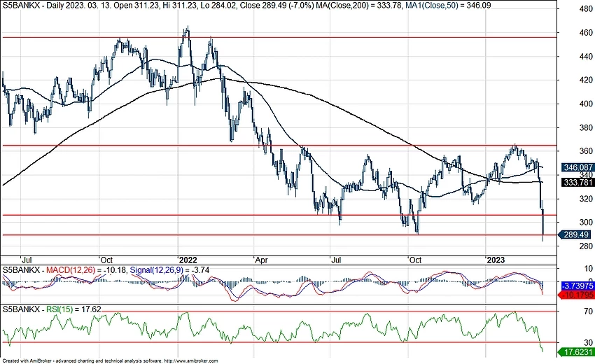595x364 pixels.
Task: Click the RSI(15) = 17.62 label
Action: (x=73, y=309)
